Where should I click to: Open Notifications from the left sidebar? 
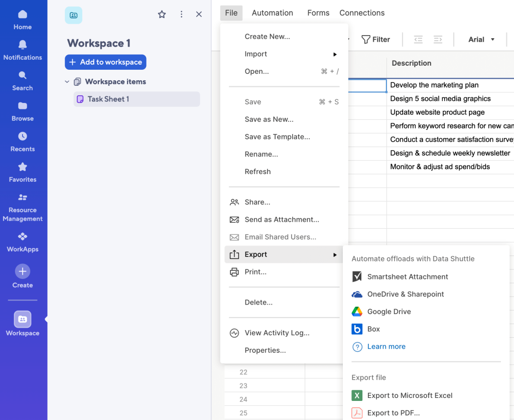22,49
